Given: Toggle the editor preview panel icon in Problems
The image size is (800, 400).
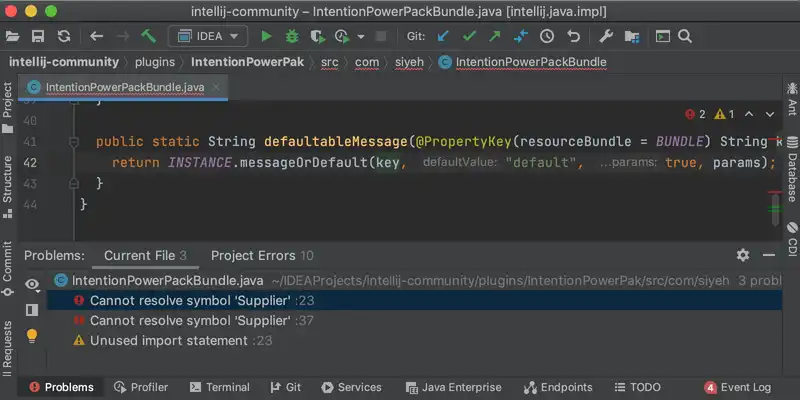Looking at the screenshot, I should pos(32,309).
